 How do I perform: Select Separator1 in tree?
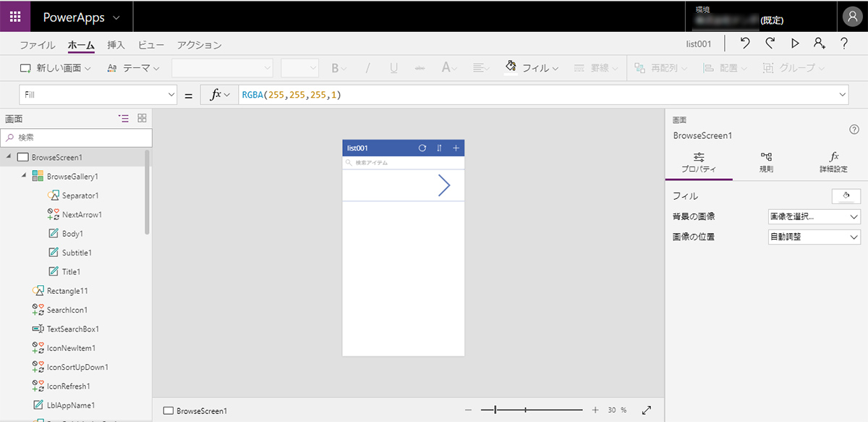tap(80, 195)
